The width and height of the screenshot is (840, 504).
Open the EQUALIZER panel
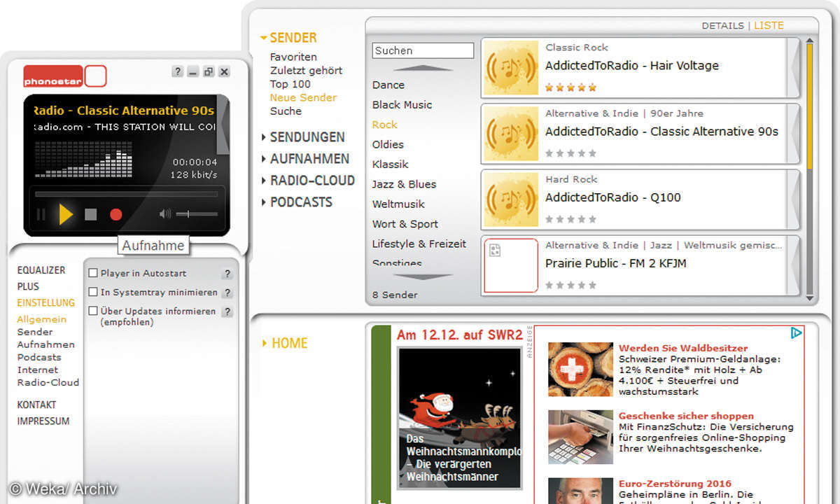click(x=41, y=270)
